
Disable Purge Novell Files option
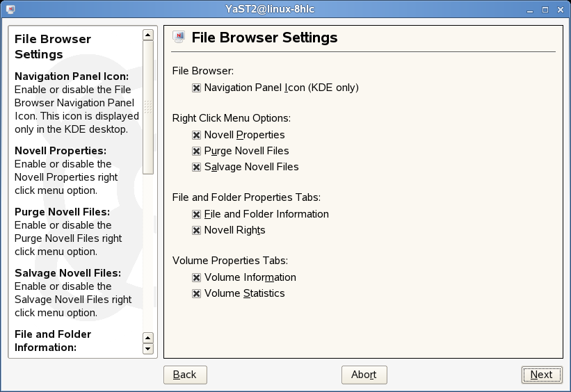pos(197,152)
